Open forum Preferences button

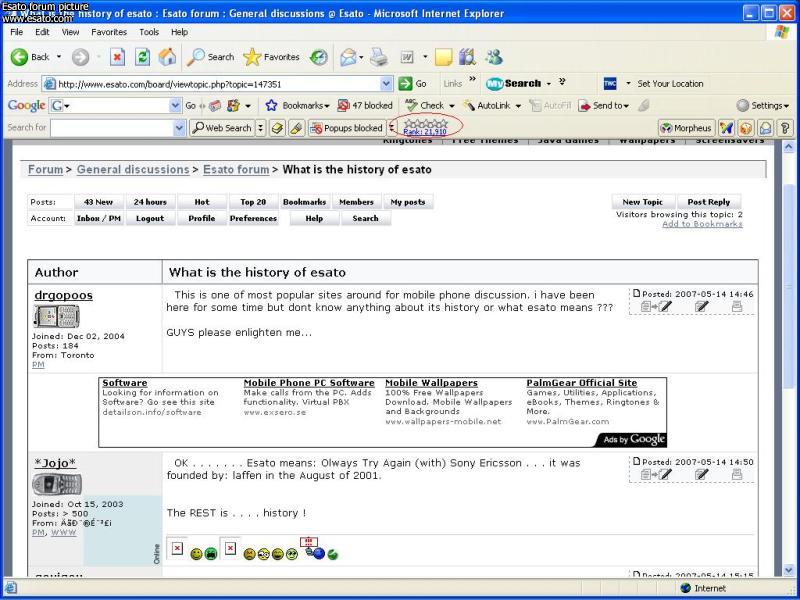[x=253, y=218]
